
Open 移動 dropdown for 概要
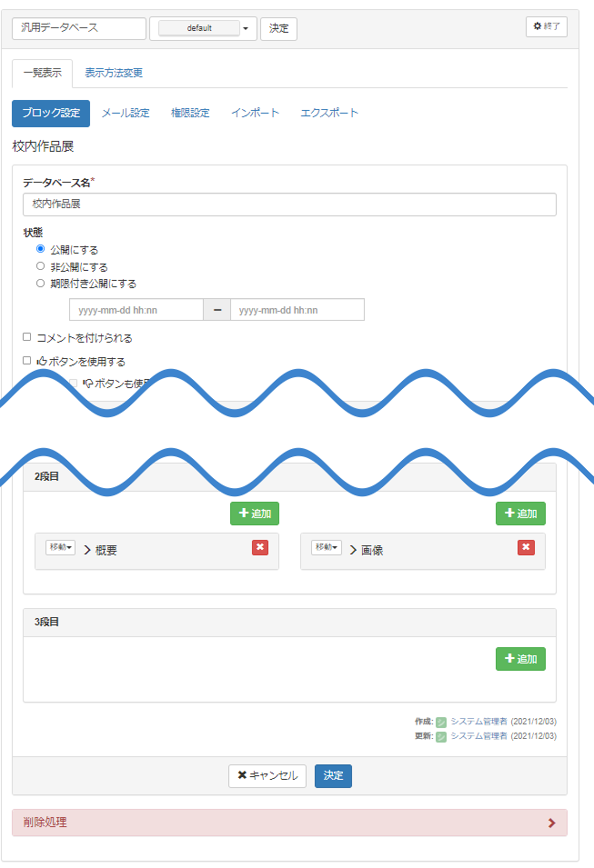62,548
